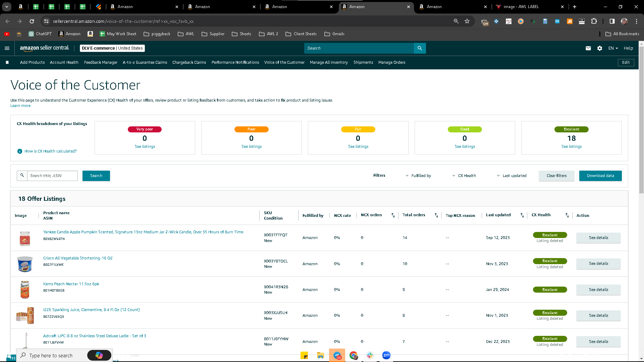See listings under the Very poor category
Image resolution: width=644 pixels, height=362 pixels.
[x=145, y=146]
